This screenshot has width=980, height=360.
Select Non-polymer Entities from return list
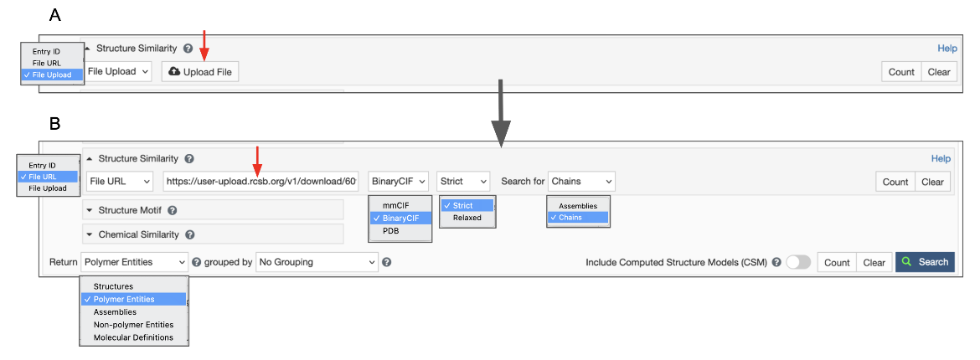coord(133,325)
